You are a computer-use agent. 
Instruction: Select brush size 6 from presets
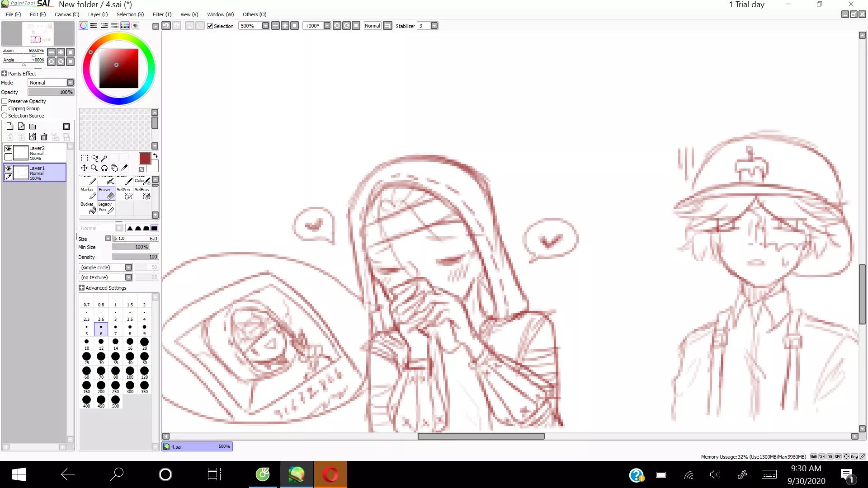click(x=101, y=329)
